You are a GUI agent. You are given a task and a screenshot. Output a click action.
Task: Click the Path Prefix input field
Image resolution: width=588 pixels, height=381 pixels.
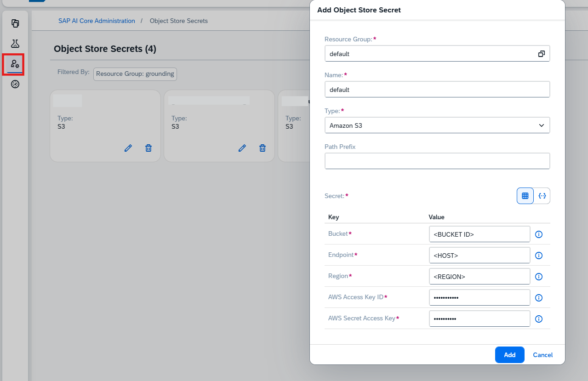[437, 161]
